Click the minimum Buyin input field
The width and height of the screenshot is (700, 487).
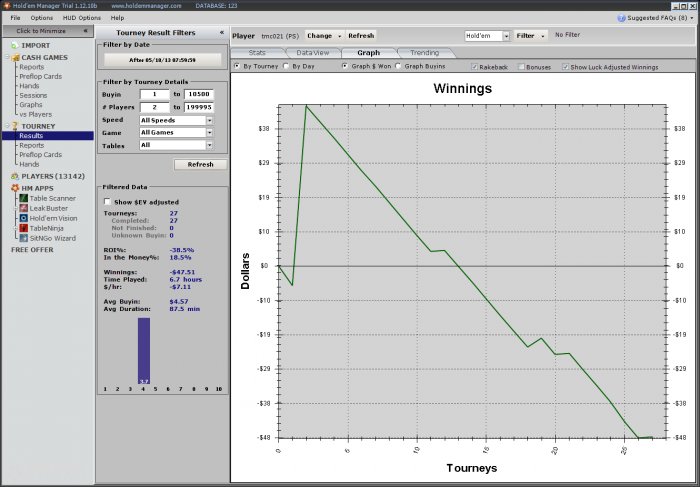[153, 93]
